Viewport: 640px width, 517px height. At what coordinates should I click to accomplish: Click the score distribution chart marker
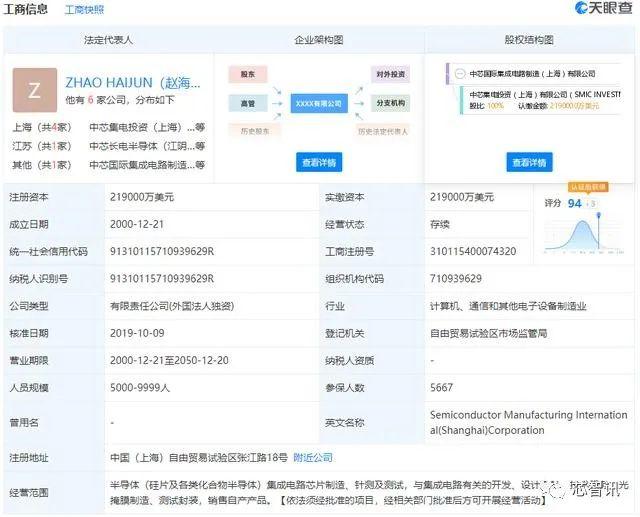pyautogui.click(x=598, y=215)
